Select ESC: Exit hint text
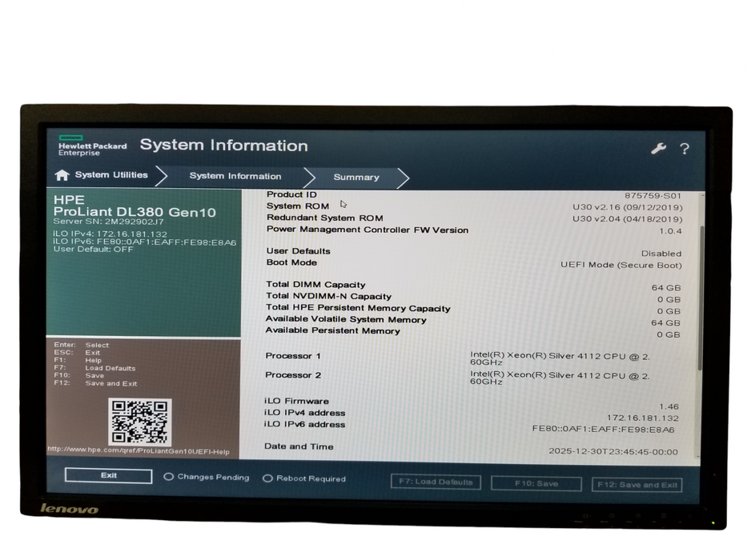 point(77,353)
